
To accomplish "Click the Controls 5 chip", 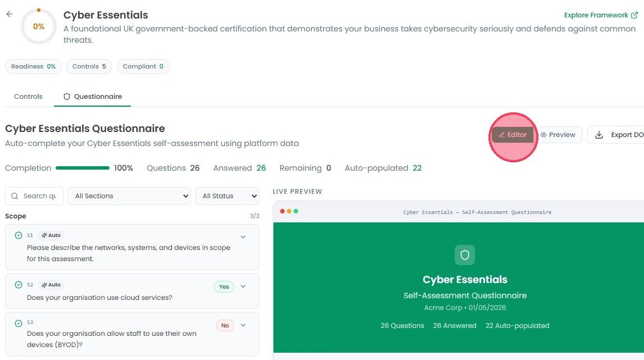I will pyautogui.click(x=89, y=67).
